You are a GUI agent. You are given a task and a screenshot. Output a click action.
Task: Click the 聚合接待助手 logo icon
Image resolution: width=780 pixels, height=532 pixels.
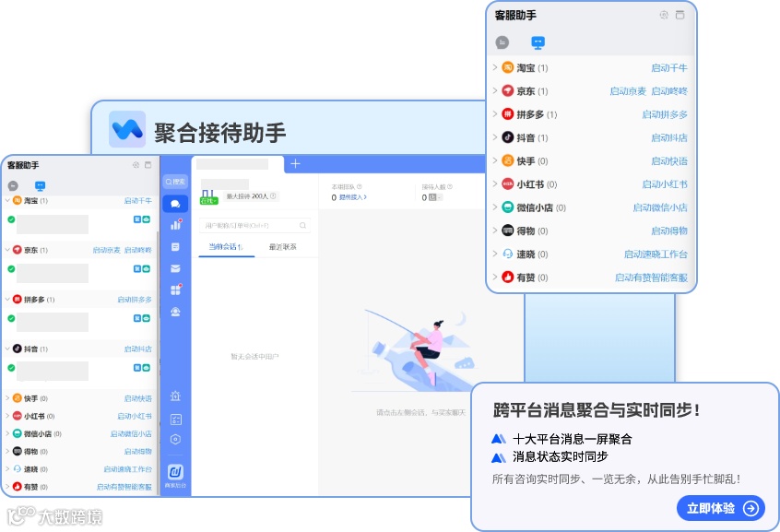(127, 129)
